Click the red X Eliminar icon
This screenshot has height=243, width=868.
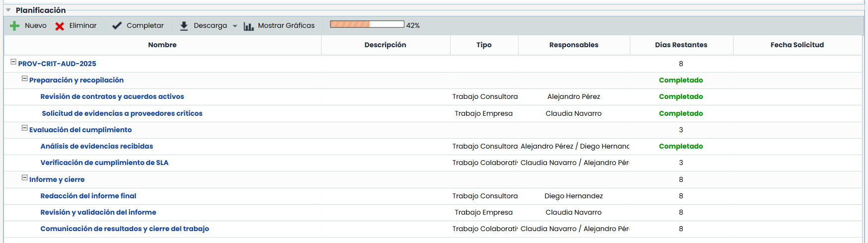pos(60,26)
